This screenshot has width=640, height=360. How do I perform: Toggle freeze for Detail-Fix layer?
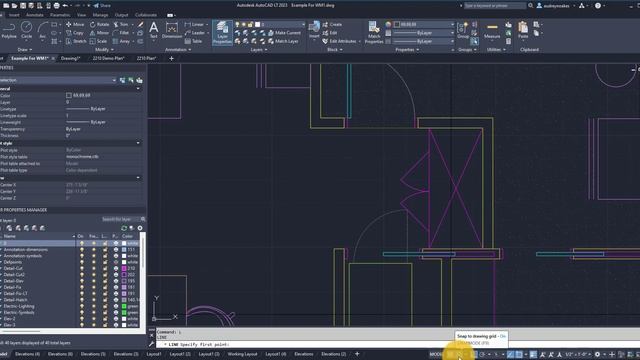tap(93, 287)
